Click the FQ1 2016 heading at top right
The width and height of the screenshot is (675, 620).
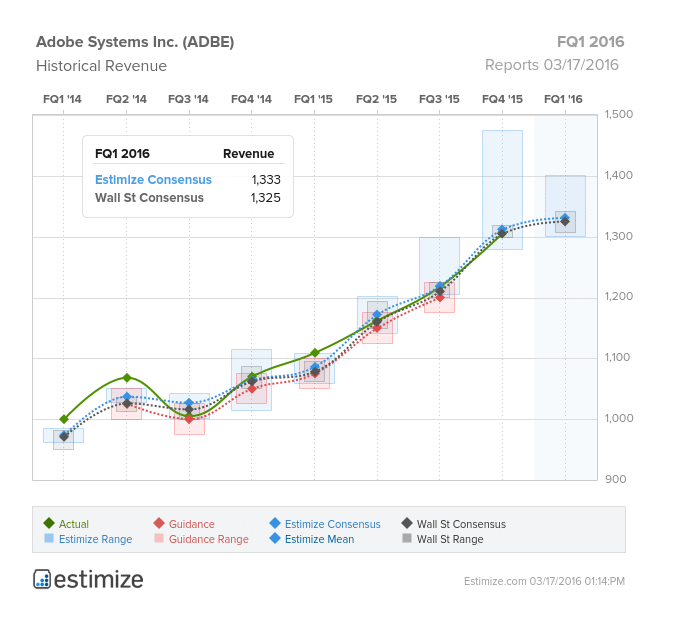tap(591, 42)
